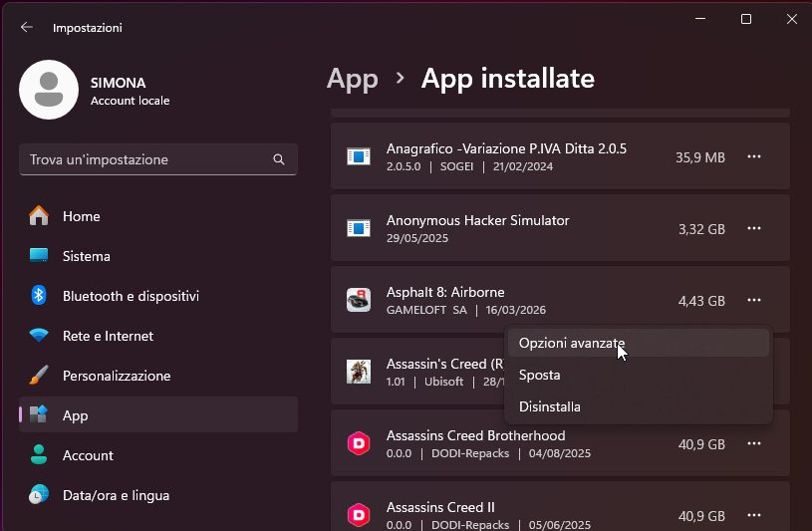Screen dimensions: 812x531
Task: Open Account settings section
Action: coord(158,455)
